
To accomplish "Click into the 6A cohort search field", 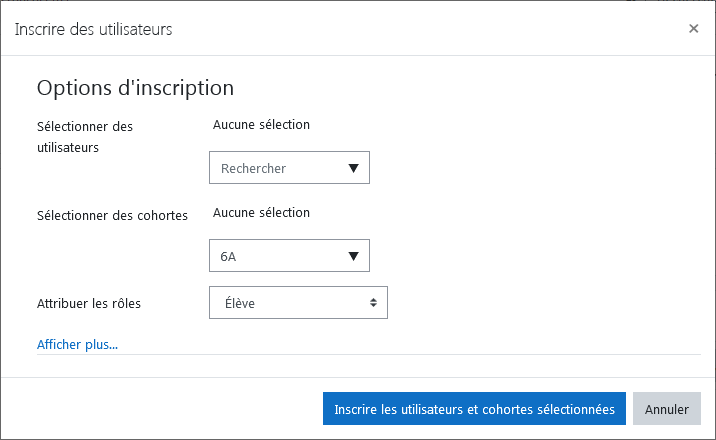I will (289, 256).
